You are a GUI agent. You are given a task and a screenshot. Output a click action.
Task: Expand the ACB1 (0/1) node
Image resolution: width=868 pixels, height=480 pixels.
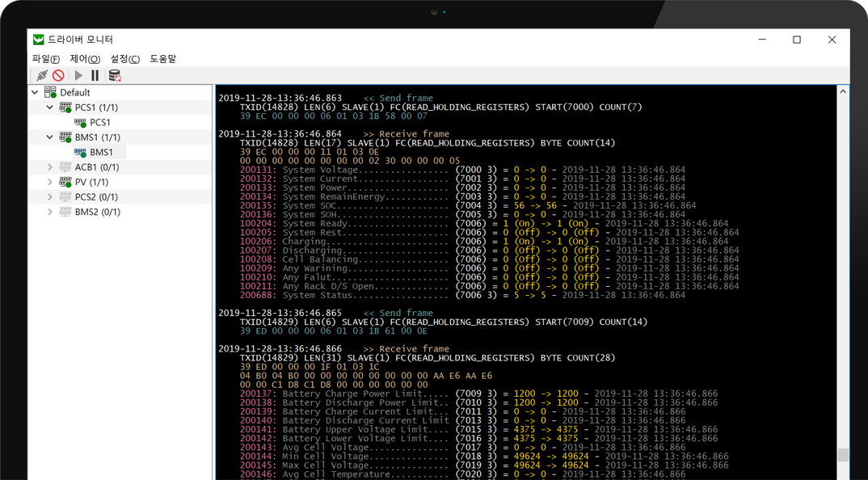[50, 167]
